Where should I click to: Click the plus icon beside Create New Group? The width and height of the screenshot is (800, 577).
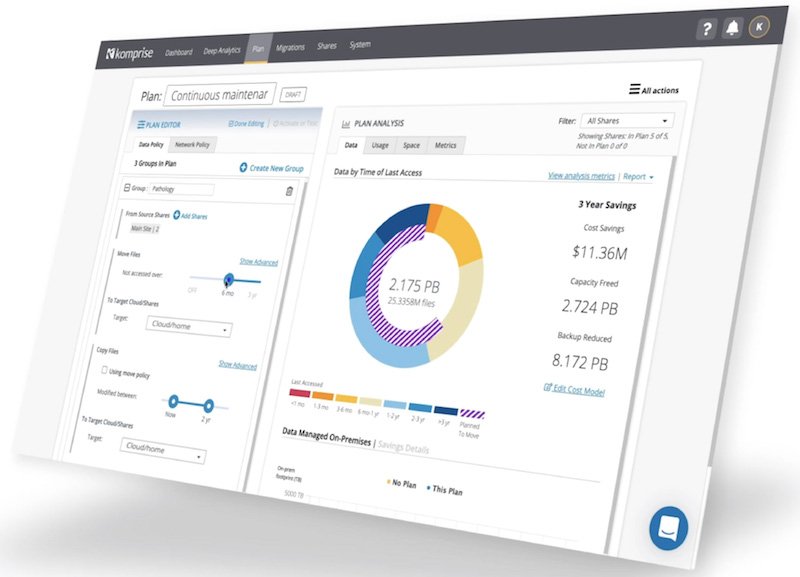click(243, 167)
